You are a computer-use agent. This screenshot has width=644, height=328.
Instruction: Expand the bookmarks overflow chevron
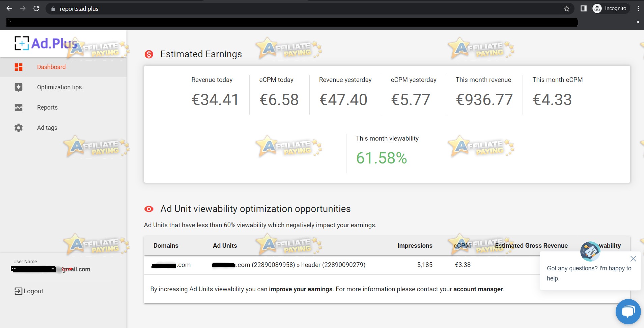(638, 22)
